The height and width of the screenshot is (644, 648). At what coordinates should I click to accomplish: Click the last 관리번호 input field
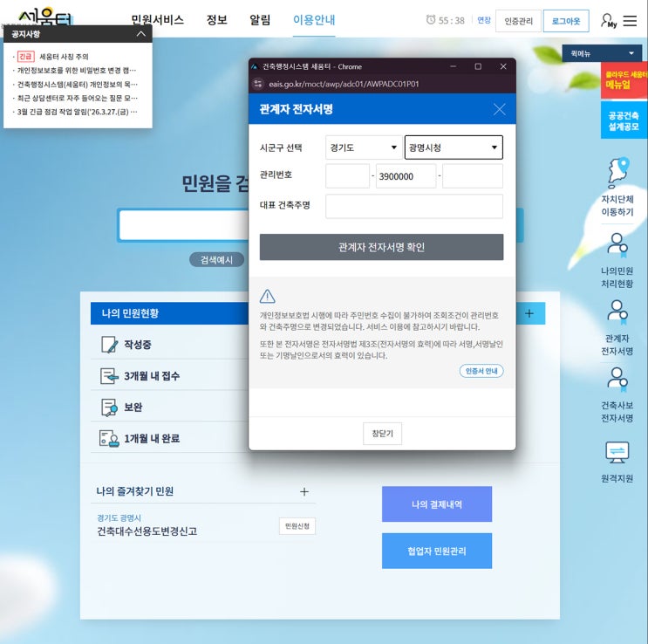473,176
